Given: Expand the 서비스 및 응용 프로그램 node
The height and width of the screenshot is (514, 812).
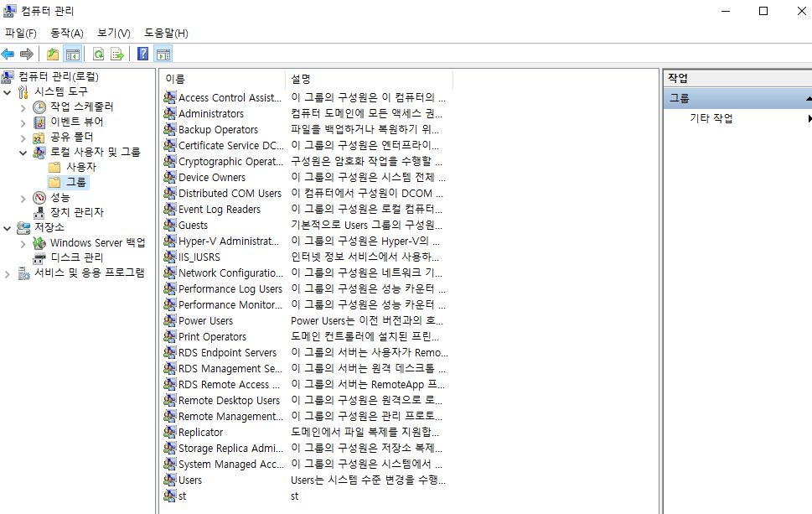Looking at the screenshot, I should point(8,273).
